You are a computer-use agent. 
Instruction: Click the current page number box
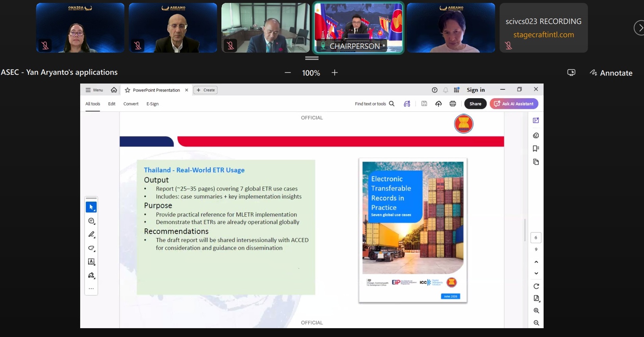[x=536, y=238]
